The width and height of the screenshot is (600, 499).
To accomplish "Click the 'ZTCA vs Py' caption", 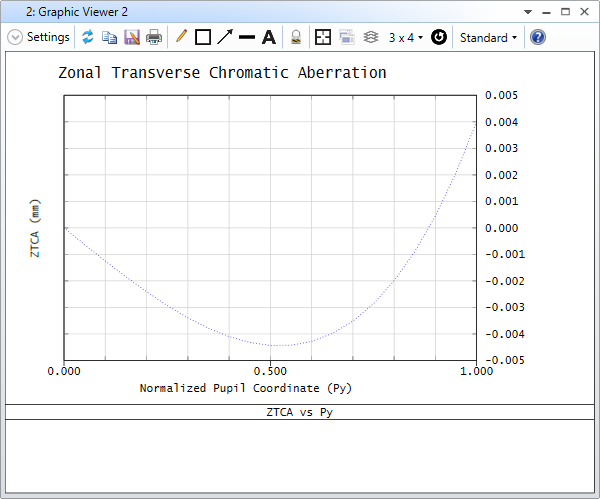I will (300, 412).
